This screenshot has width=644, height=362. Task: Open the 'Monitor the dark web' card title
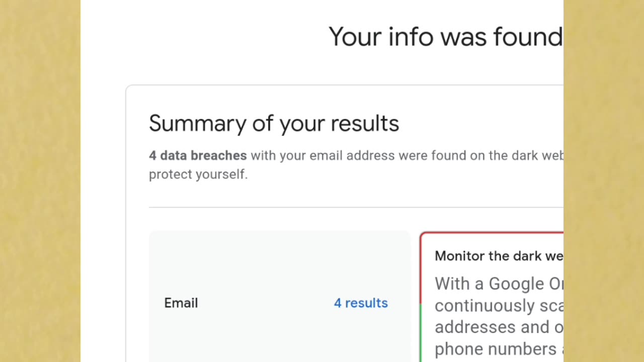(x=499, y=256)
